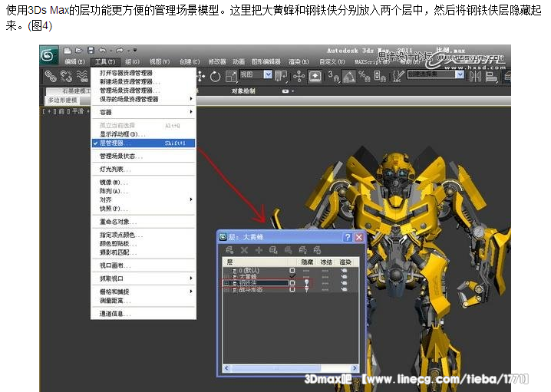Toggle the 3D Snaps icon
The width and height of the screenshot is (551, 392).
[334, 76]
